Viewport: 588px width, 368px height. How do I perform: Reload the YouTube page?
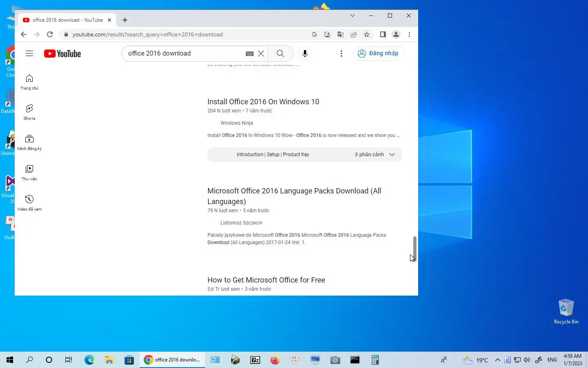pyautogui.click(x=50, y=34)
